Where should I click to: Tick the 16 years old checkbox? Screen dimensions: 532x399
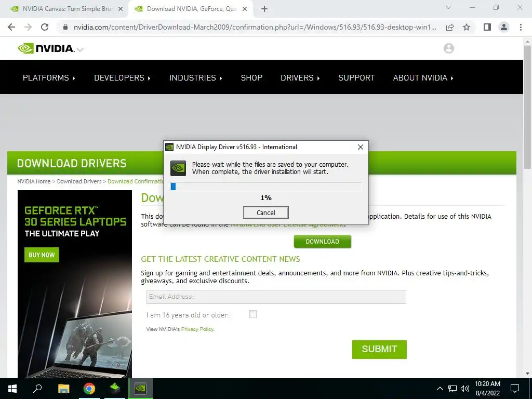(253, 314)
